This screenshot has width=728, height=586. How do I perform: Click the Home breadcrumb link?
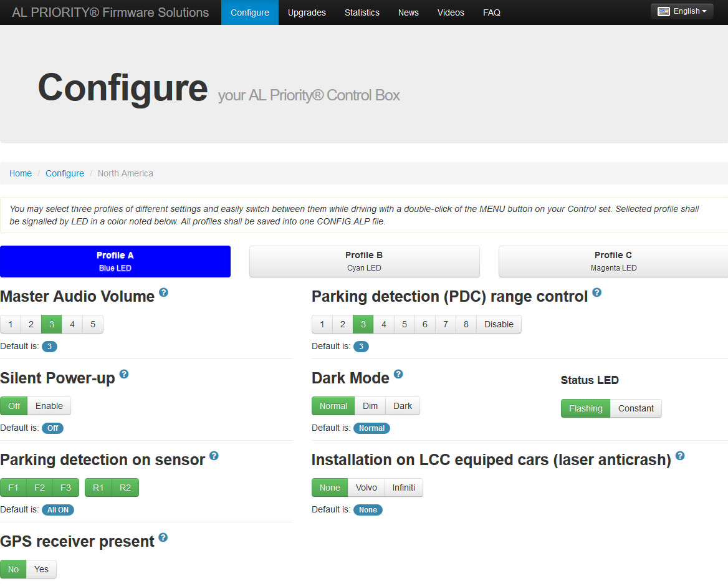pos(21,173)
